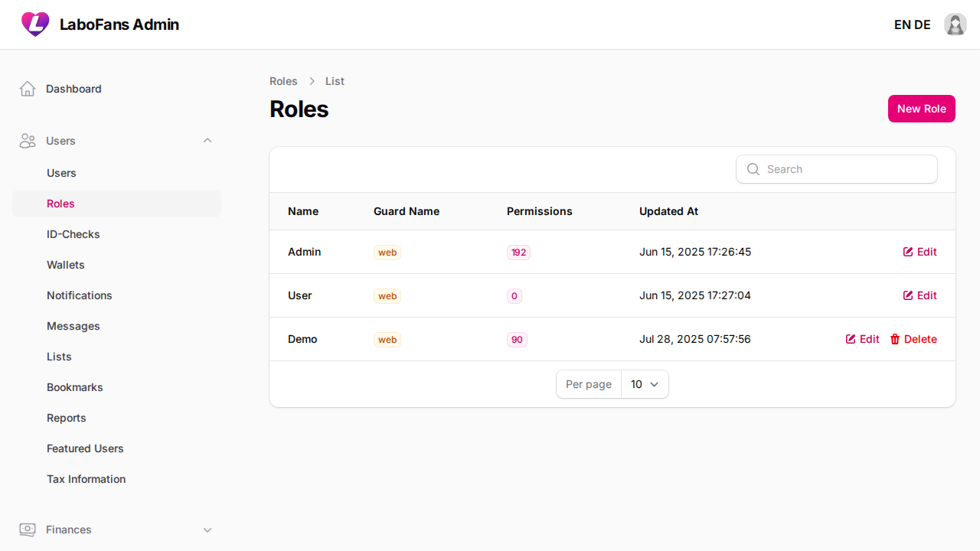980x551 pixels.
Task: Click the LaboFans heart logo
Action: (x=35, y=24)
